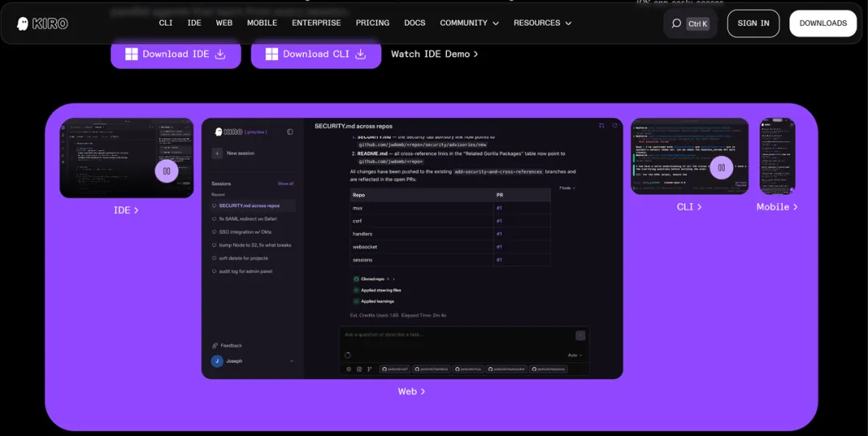Click the plus icon for New session
Viewport: 868px width, 436px height.
pyautogui.click(x=217, y=153)
